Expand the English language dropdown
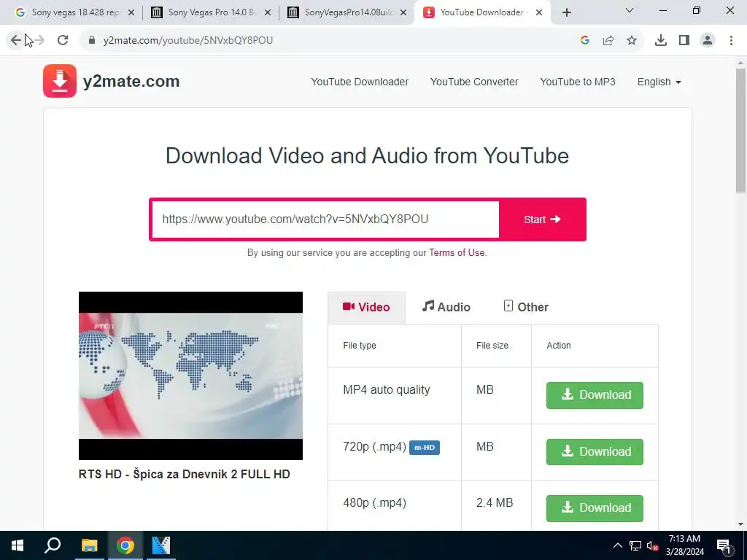The image size is (747, 560). click(x=659, y=82)
